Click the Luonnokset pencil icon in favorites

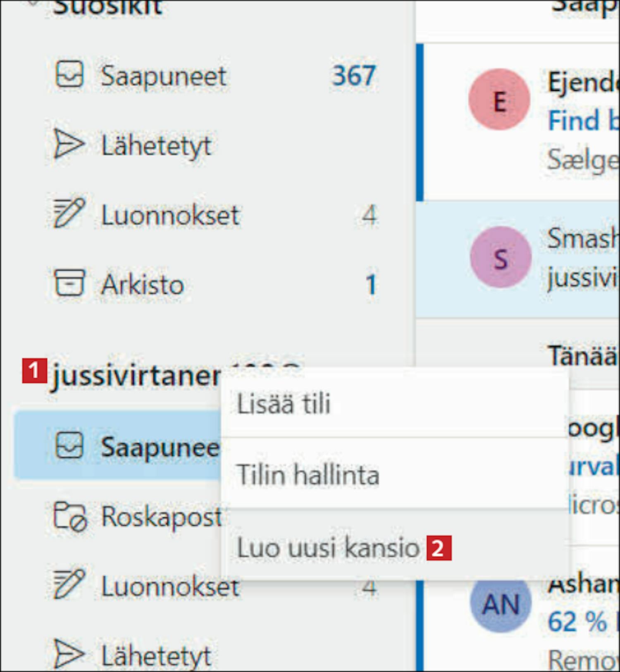[x=69, y=214]
